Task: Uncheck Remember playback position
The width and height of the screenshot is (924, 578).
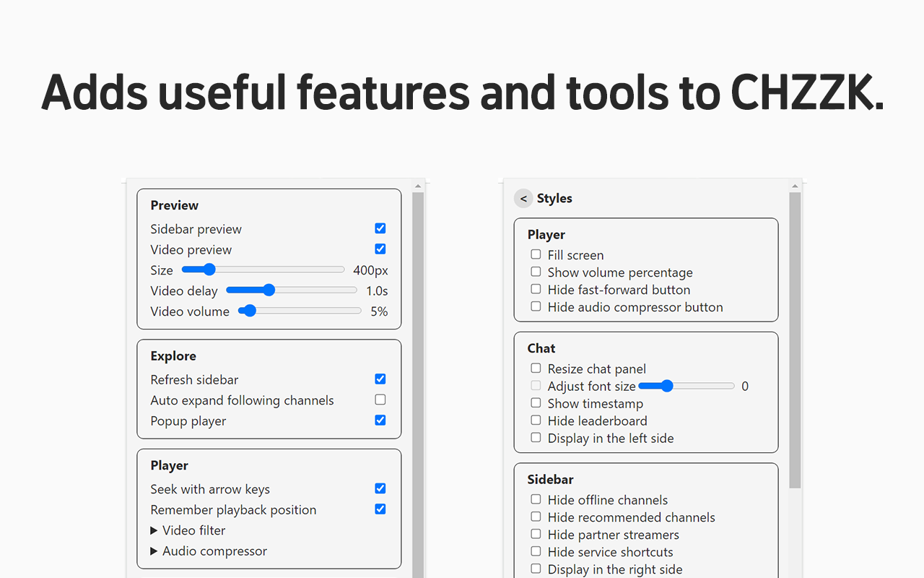Action: [380, 509]
